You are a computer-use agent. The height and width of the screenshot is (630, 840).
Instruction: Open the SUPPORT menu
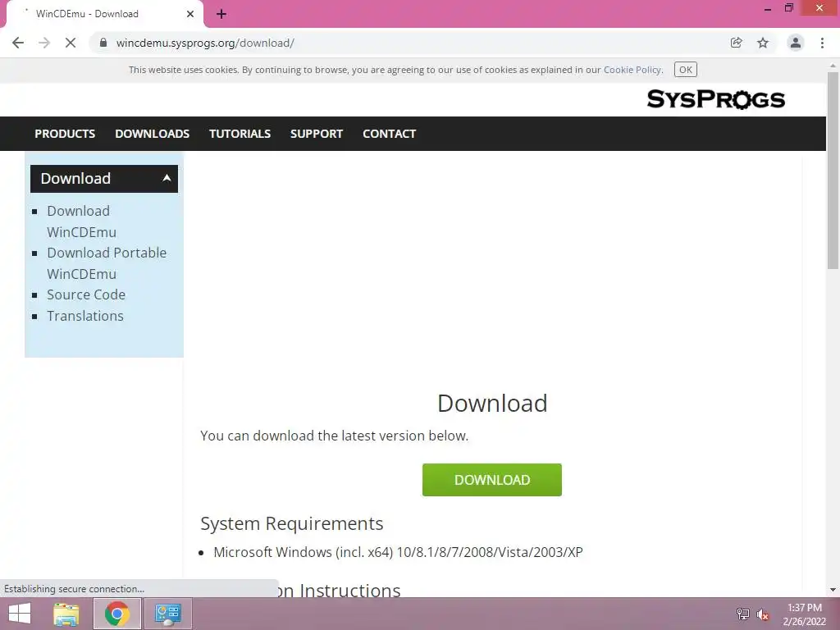click(x=317, y=134)
